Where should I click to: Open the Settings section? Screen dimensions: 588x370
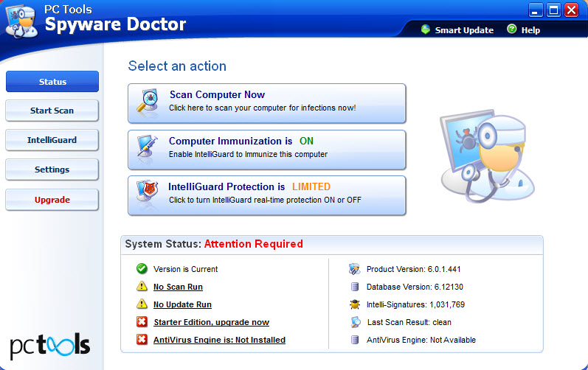pos(52,170)
